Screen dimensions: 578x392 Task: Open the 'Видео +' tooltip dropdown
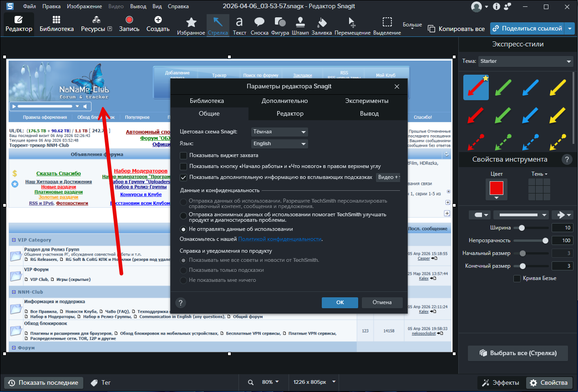point(388,177)
